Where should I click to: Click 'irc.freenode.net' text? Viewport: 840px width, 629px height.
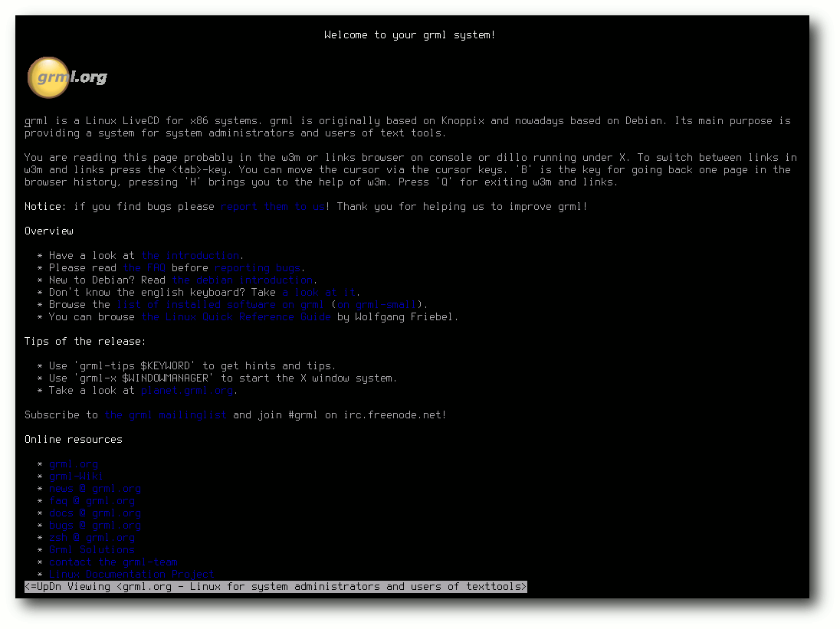pos(392,415)
